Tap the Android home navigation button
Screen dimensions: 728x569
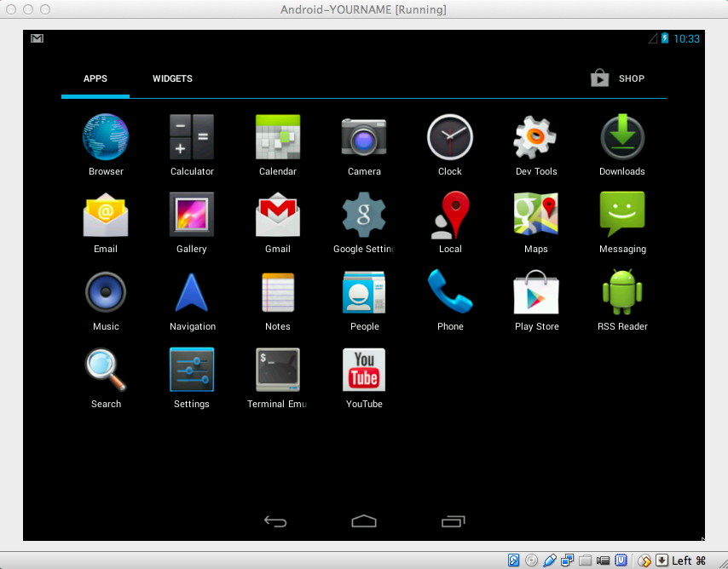click(x=364, y=521)
